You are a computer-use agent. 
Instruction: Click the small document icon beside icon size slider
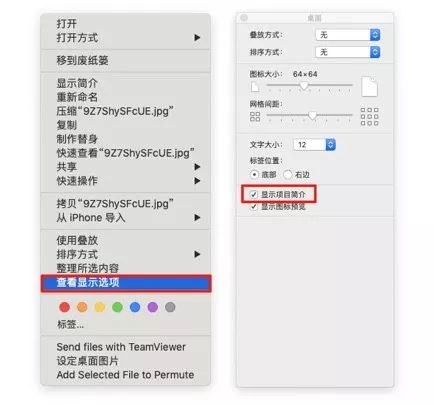(255, 87)
